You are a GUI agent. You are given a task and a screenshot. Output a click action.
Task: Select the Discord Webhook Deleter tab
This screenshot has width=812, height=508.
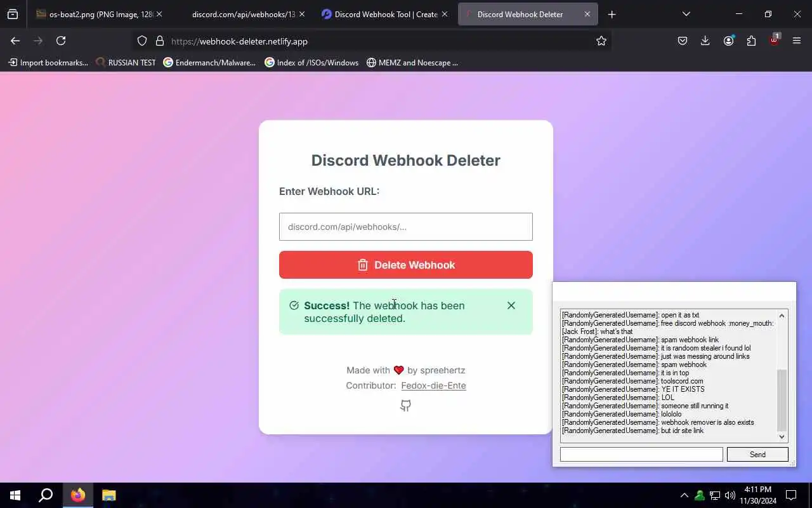click(x=528, y=14)
